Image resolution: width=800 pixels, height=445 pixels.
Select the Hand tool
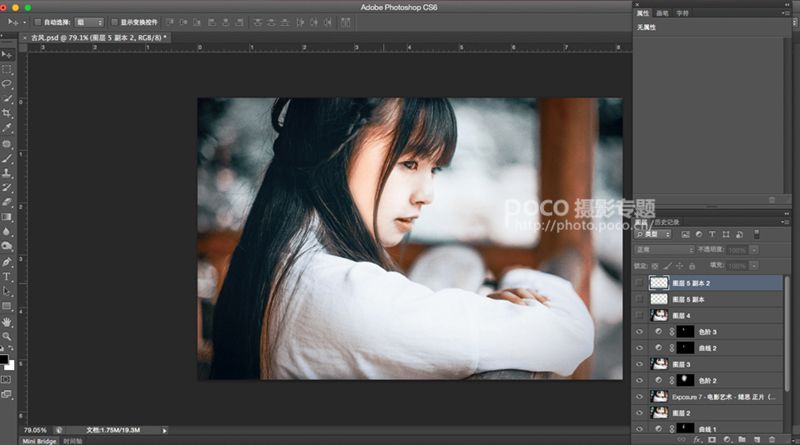tap(7, 322)
